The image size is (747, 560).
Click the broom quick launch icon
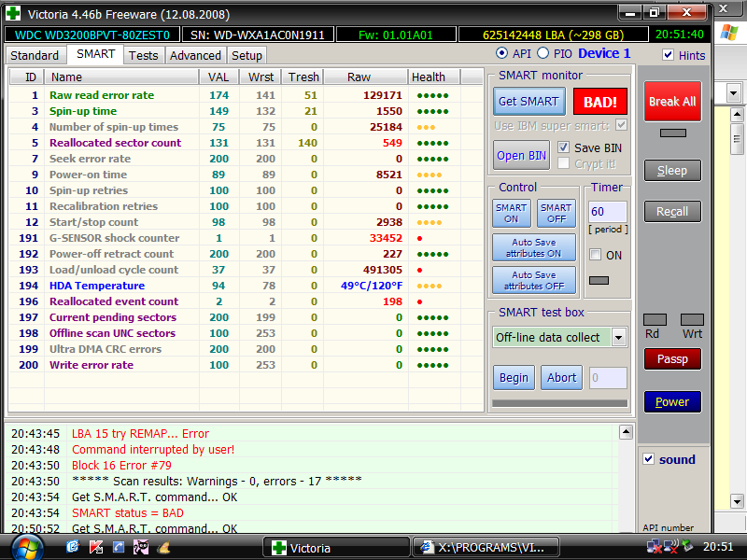pyautogui.click(x=163, y=548)
